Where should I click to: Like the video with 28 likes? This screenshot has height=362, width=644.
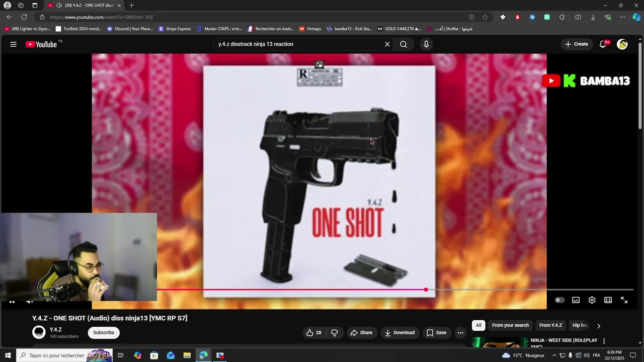314,332
